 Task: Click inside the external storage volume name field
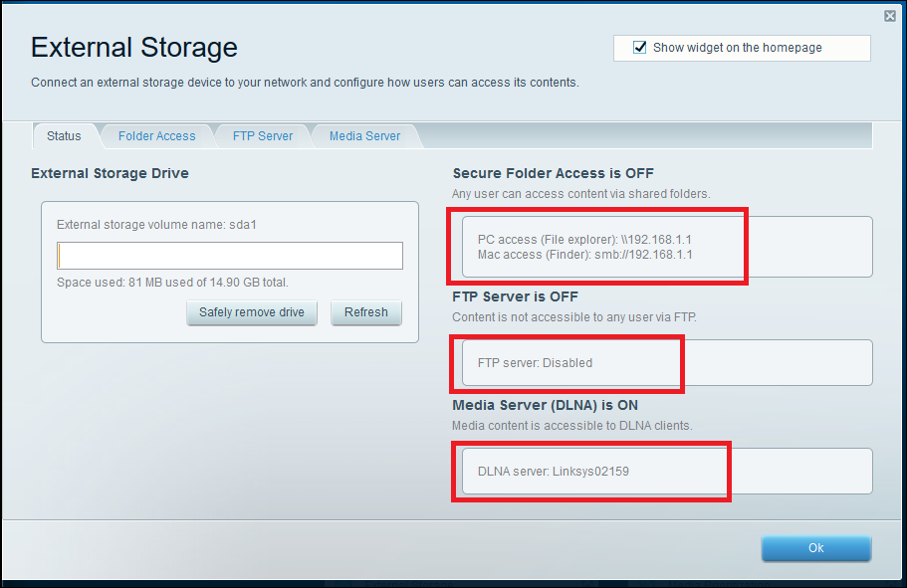tap(229, 255)
